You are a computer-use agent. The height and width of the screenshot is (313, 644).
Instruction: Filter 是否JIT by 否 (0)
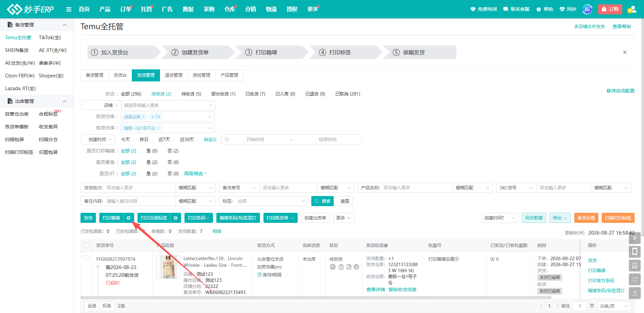point(173,174)
